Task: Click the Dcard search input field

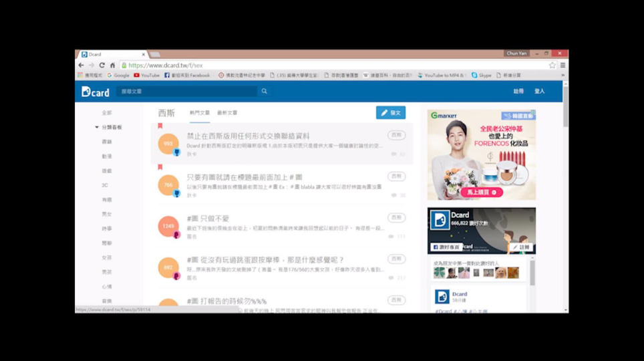Action: point(187,92)
